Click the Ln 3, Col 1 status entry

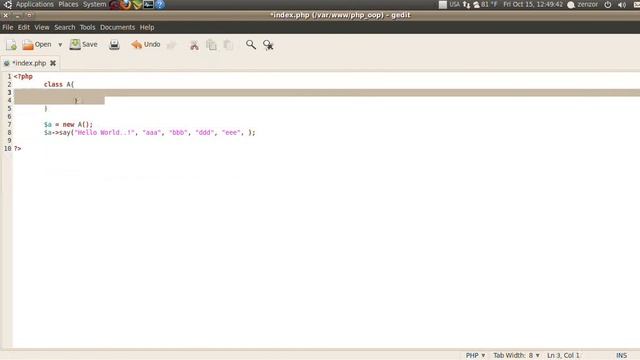563,356
